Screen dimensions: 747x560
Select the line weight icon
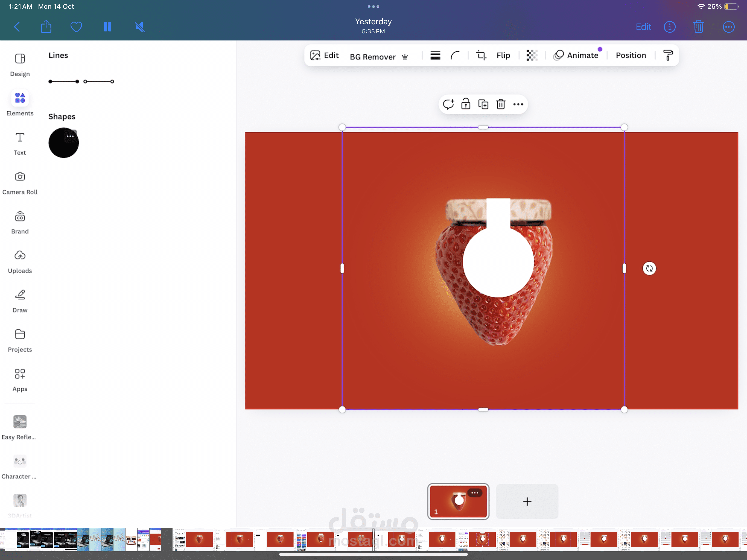[x=435, y=55]
